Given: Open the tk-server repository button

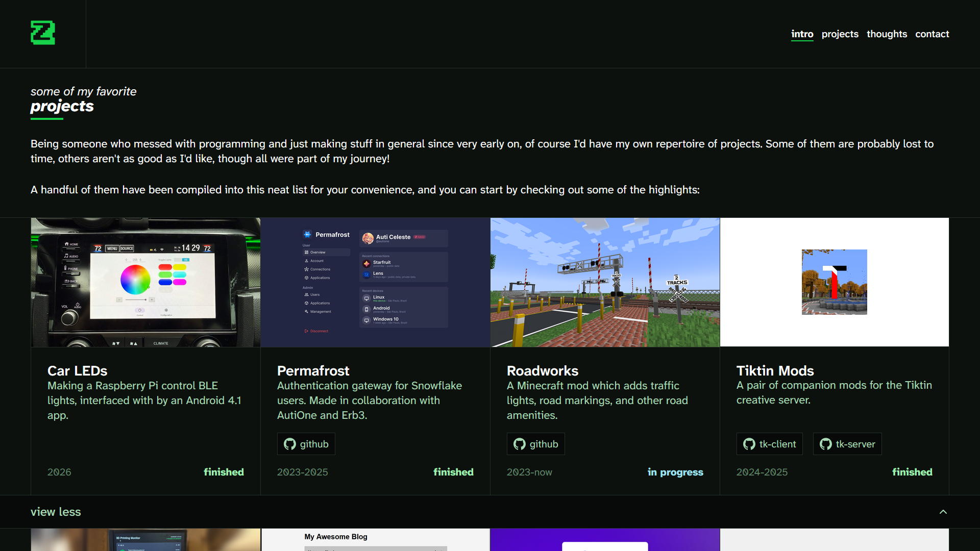Looking at the screenshot, I should click(x=847, y=444).
